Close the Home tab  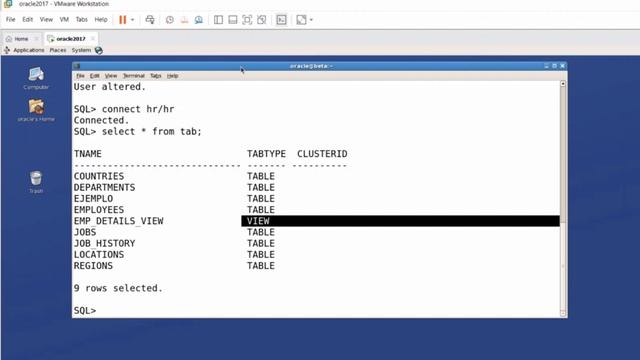click(x=36, y=39)
